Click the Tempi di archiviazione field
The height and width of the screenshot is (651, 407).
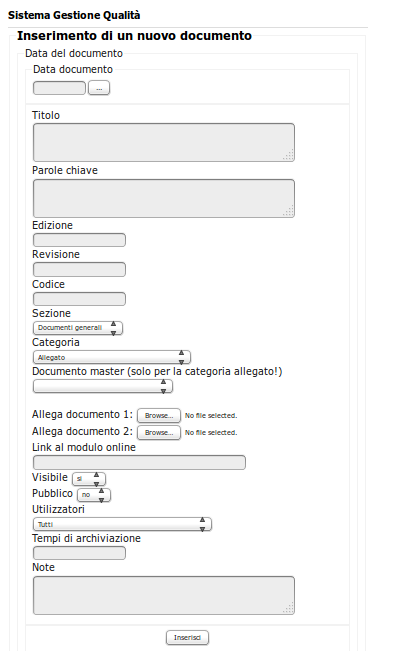(x=79, y=553)
